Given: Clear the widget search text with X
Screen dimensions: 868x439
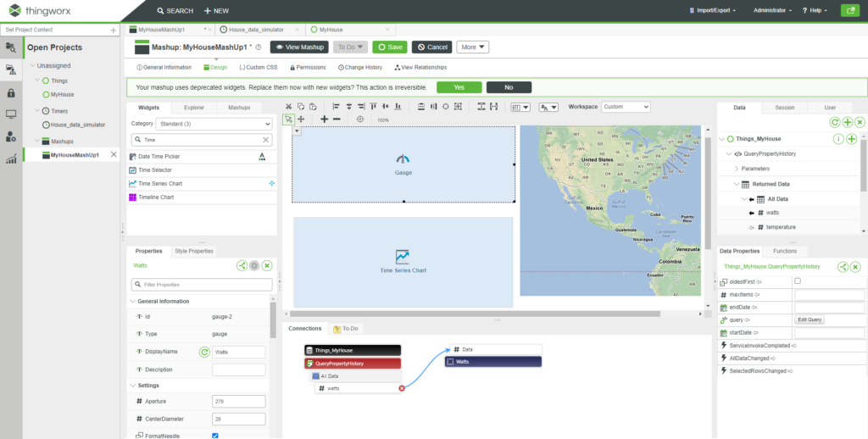Looking at the screenshot, I should (x=265, y=140).
